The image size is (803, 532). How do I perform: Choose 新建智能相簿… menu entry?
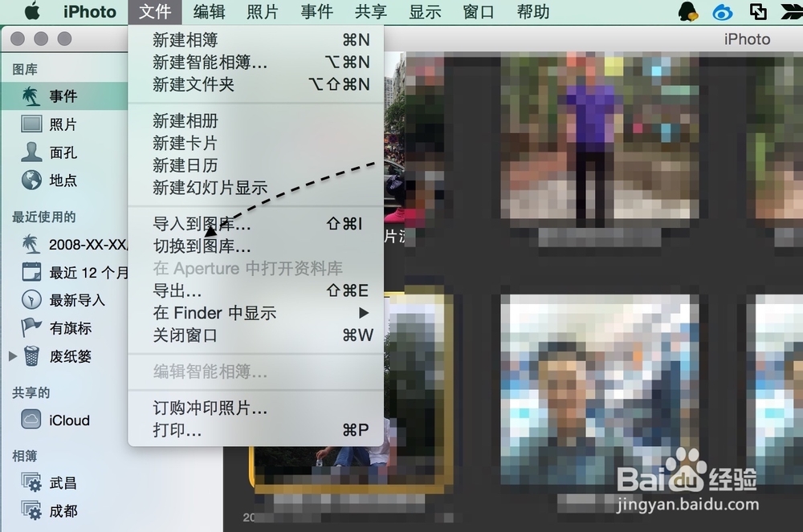tap(255, 63)
